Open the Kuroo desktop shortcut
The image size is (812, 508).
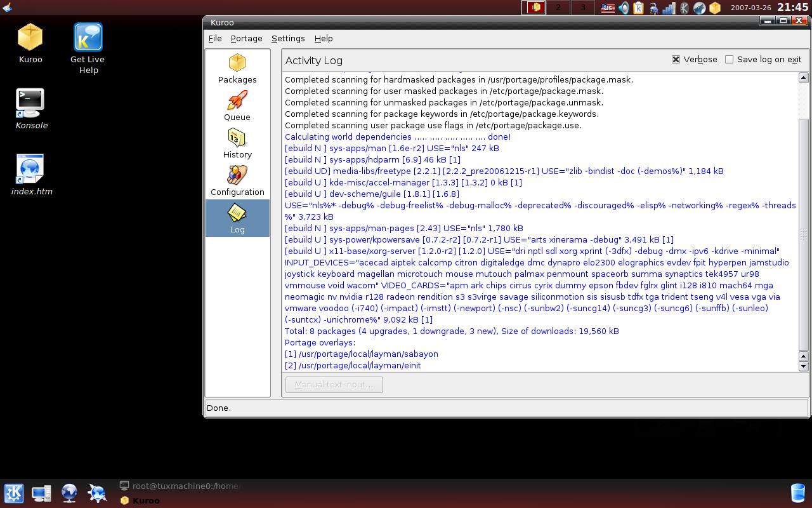click(30, 43)
